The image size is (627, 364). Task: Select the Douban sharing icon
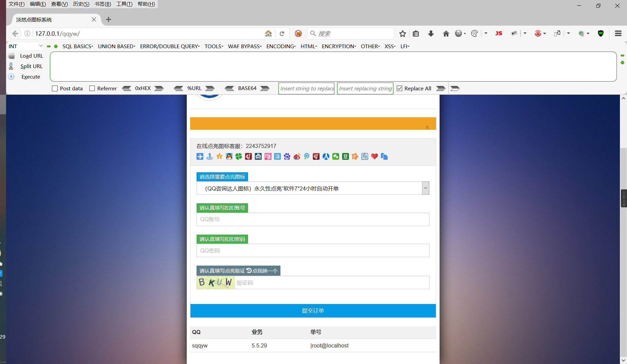[x=345, y=156]
